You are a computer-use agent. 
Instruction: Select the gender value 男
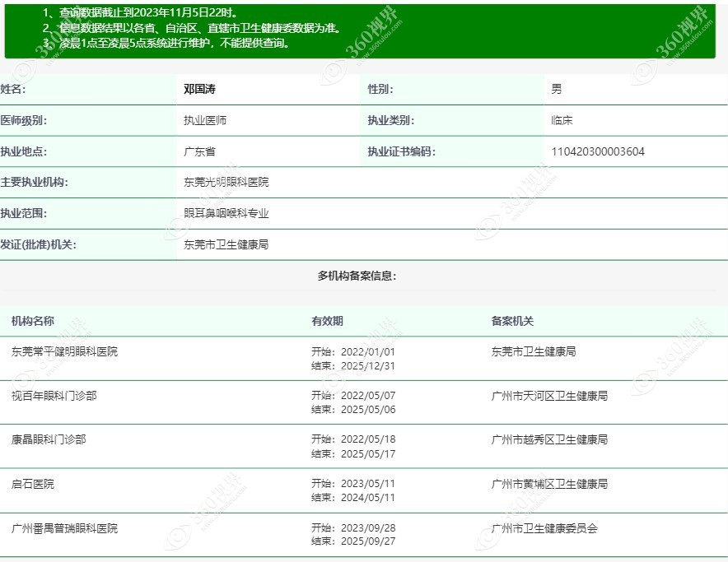(x=557, y=89)
